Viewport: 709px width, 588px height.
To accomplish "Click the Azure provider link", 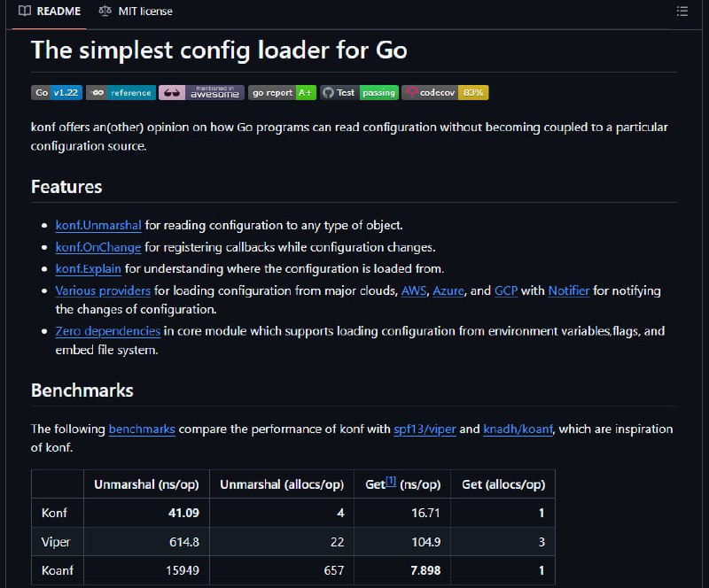I will click(x=448, y=290).
